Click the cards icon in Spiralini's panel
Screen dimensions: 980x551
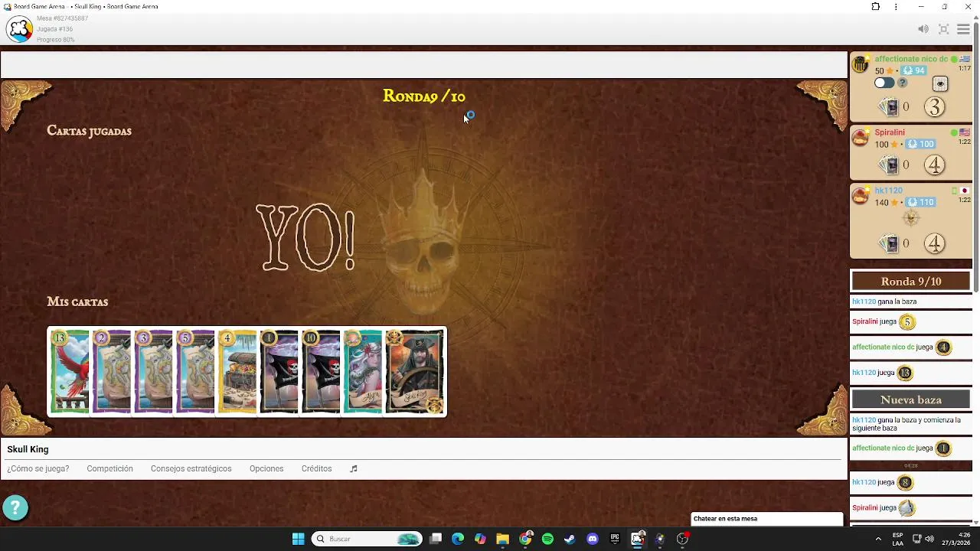click(x=890, y=165)
